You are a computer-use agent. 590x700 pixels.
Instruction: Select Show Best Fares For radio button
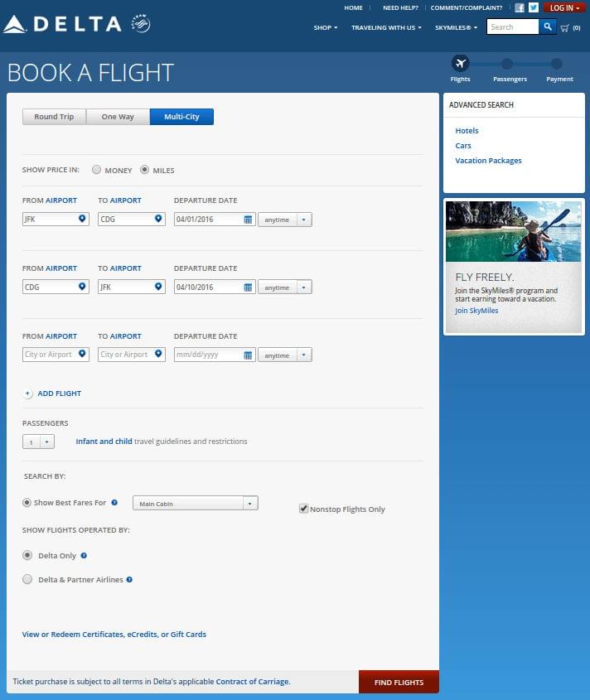pos(27,503)
